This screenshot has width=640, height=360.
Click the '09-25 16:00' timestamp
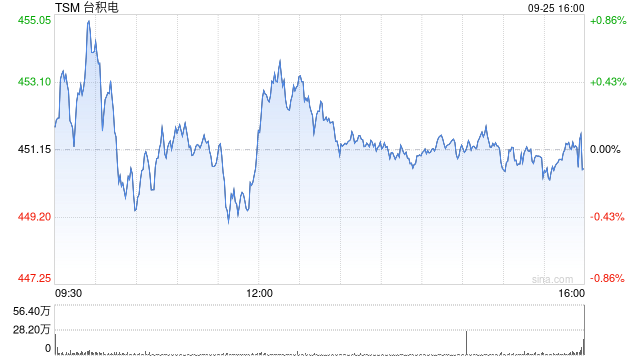556,8
